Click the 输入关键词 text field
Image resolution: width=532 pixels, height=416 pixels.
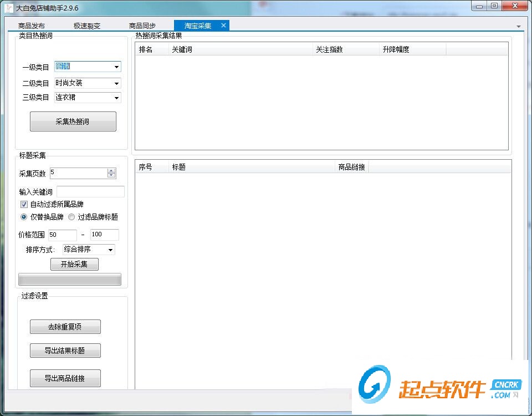click(90, 191)
